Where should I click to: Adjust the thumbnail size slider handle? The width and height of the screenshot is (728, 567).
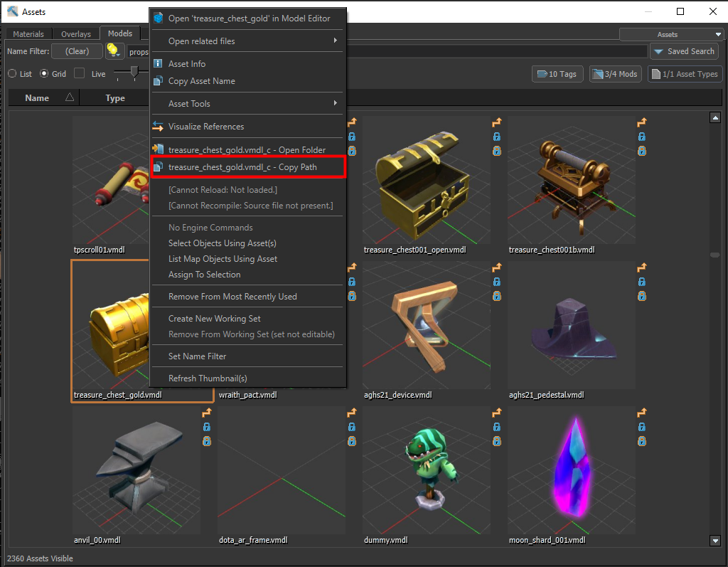134,72
